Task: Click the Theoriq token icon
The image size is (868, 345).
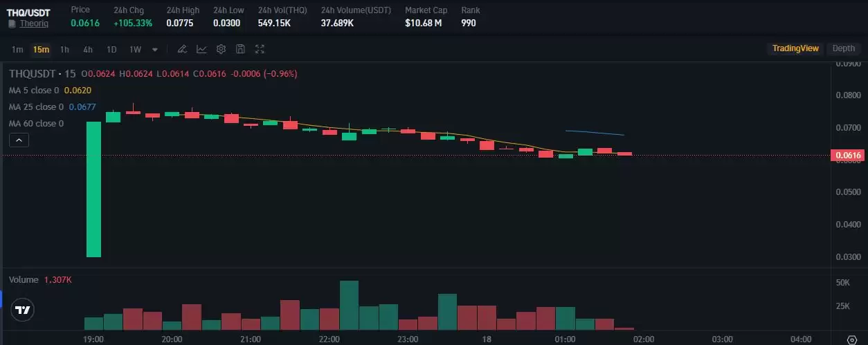Action: tap(11, 24)
